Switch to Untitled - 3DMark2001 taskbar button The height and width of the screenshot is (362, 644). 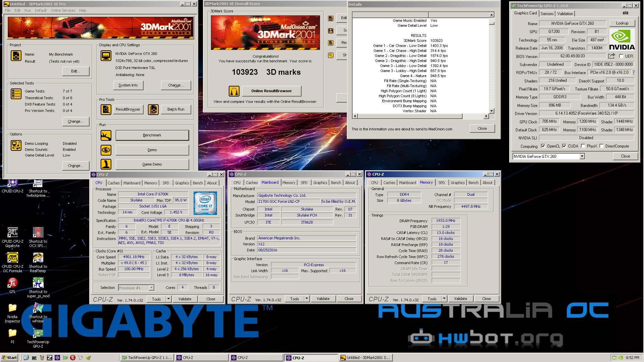click(365, 358)
